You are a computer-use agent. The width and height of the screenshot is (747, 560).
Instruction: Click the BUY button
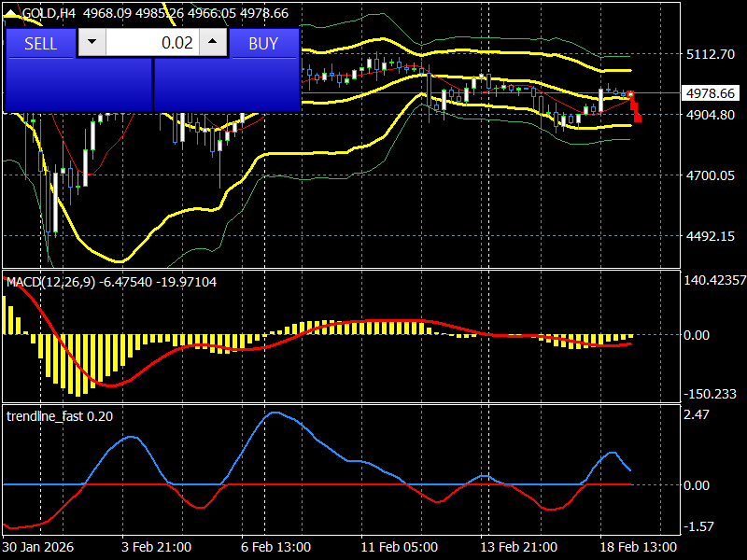point(263,43)
